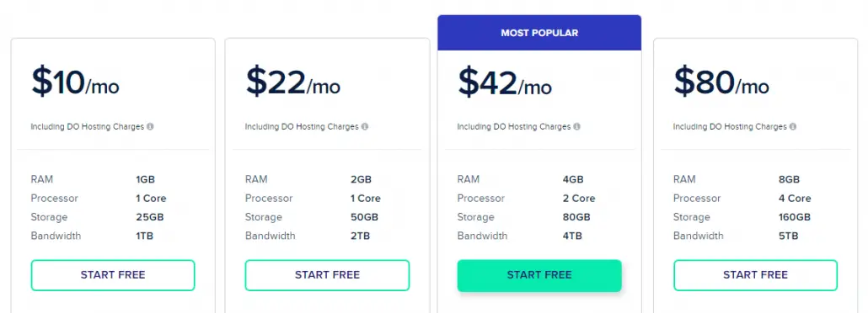The width and height of the screenshot is (868, 313).
Task: Click info icon on the $22/mo plan
Action: (x=364, y=127)
